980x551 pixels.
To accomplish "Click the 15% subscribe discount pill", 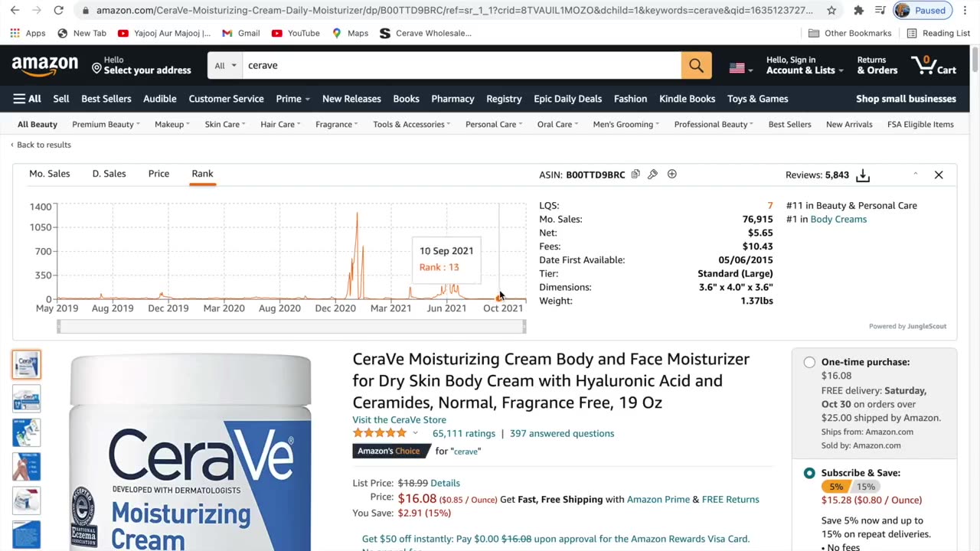I will [866, 487].
